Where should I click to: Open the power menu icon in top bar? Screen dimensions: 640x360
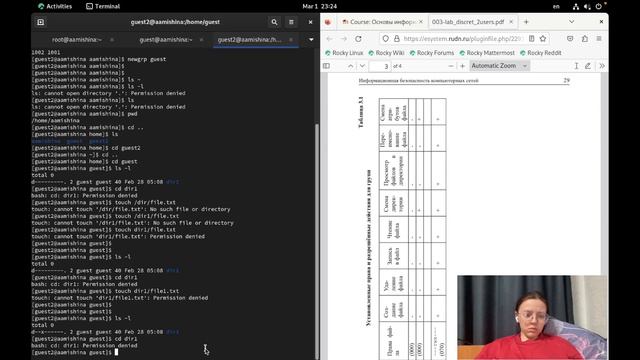click(x=598, y=6)
